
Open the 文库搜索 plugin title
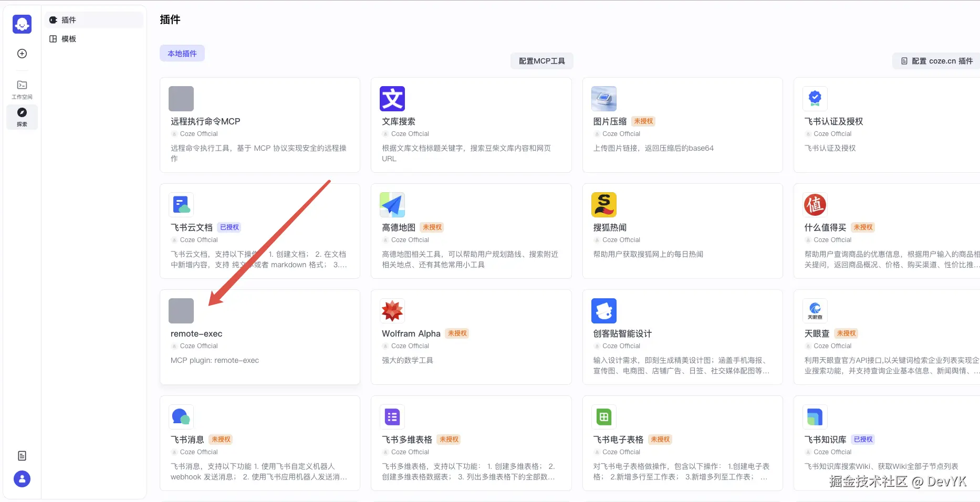(x=399, y=121)
